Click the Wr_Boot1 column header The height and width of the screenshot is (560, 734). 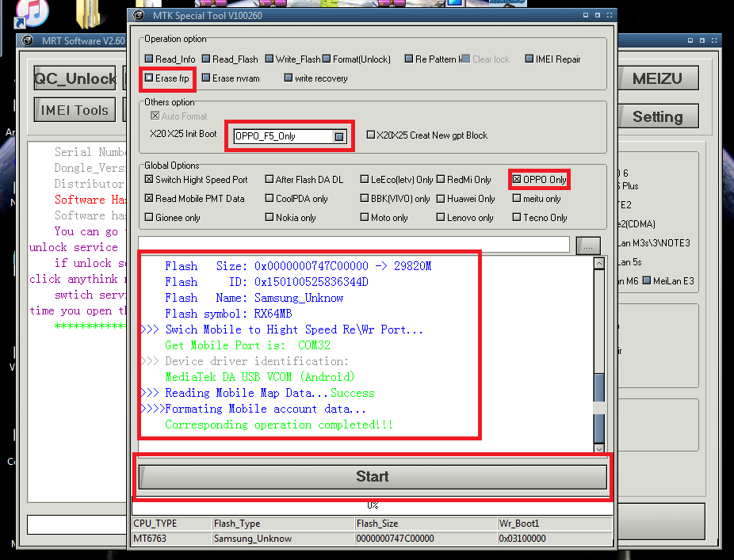coord(555,524)
